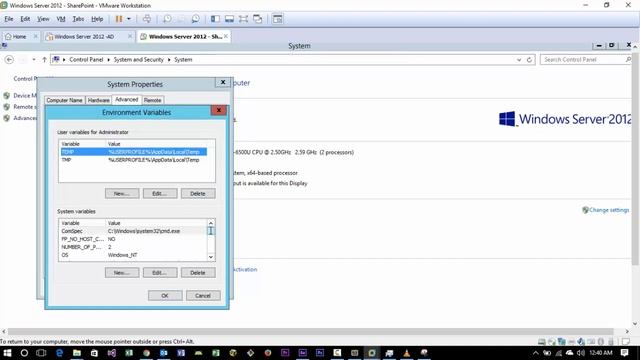Select the TMP user variable row
Viewport: 640px width, 360px height.
coord(133,160)
